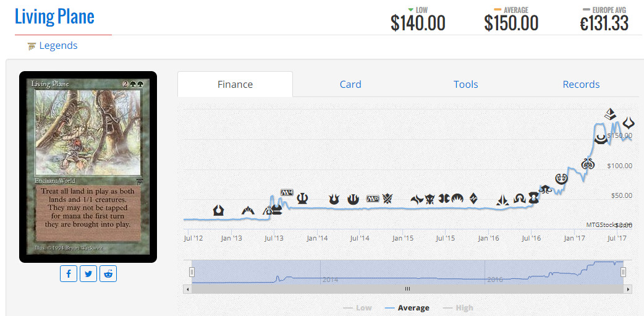Click the Gatecrash set icon on chart
This screenshot has width=644, height=316.
248,210
